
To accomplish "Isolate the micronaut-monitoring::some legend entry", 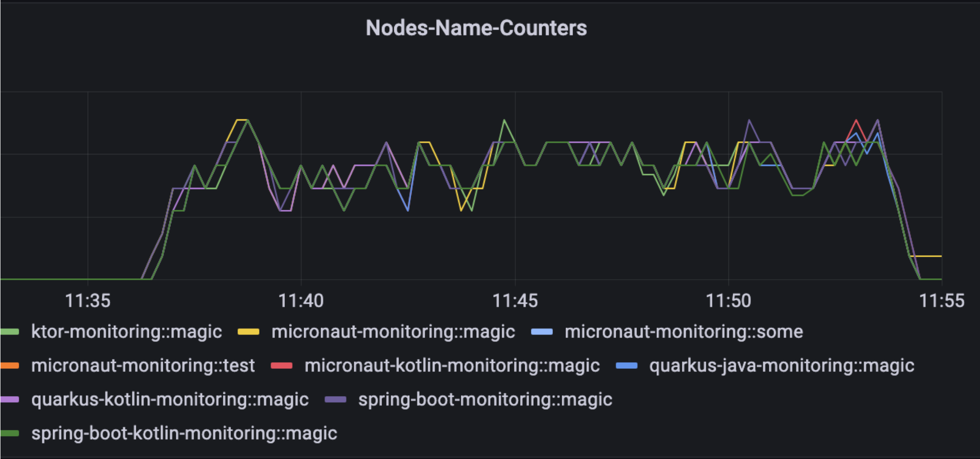I will click(x=684, y=331).
